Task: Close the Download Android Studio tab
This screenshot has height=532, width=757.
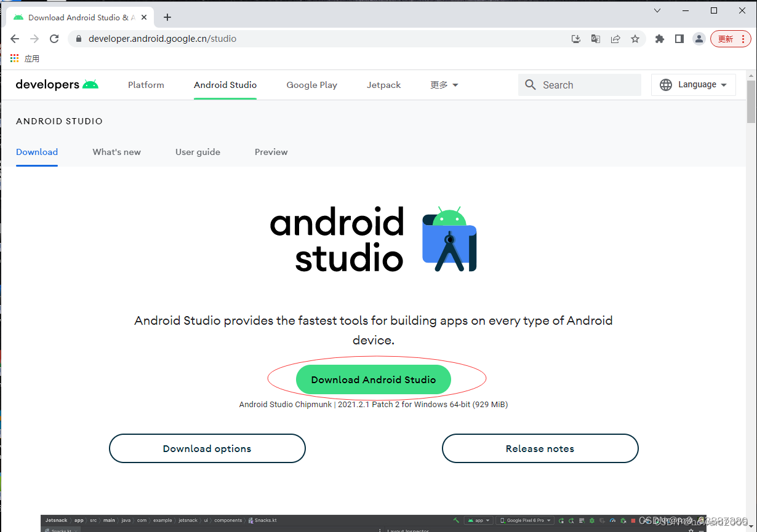Action: [x=144, y=17]
